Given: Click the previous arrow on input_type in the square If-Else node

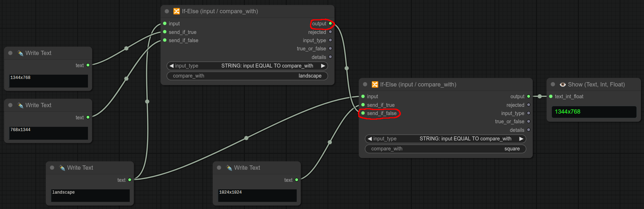Looking at the screenshot, I should (x=370, y=139).
